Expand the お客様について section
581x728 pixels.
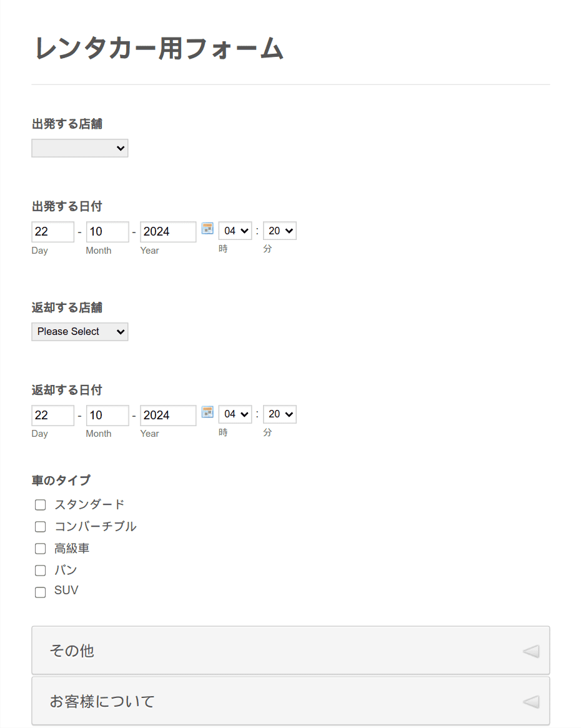[290, 701]
